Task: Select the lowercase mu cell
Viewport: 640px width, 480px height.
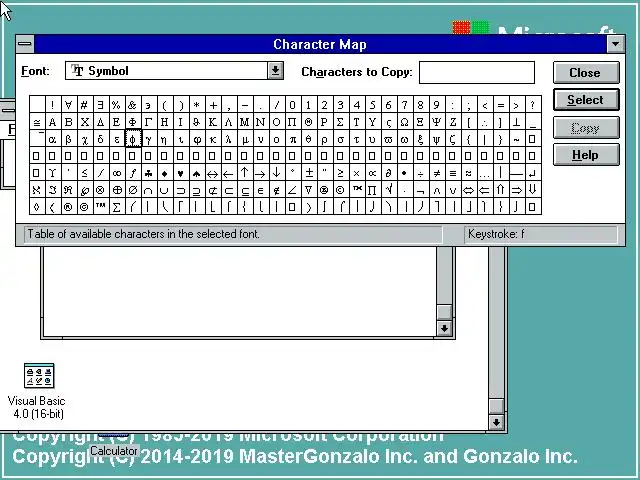Action: click(x=244, y=139)
